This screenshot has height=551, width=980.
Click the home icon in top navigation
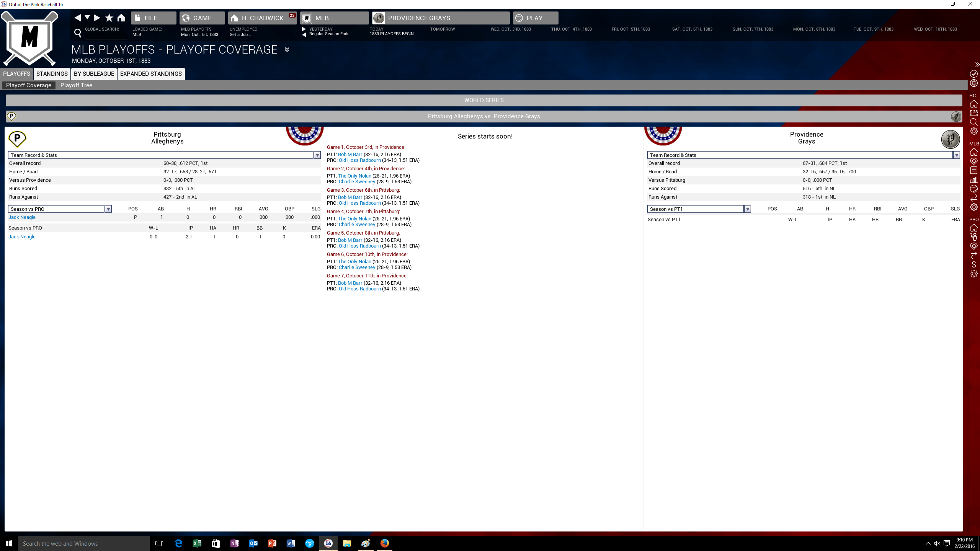121,18
